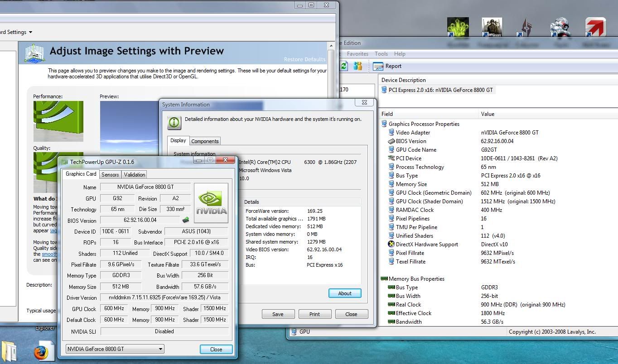Click the GPU-Z title bar icon
Image resolution: width=618 pixels, height=364 pixels.
64,162
